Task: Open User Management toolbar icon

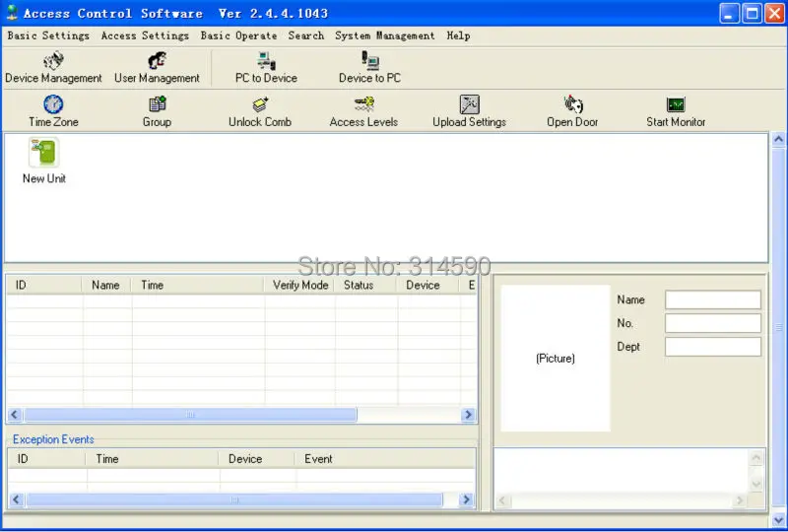Action: pyautogui.click(x=157, y=61)
